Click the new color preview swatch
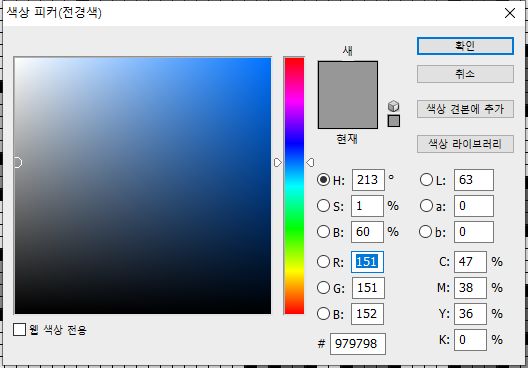This screenshot has height=368, width=528. point(348,78)
